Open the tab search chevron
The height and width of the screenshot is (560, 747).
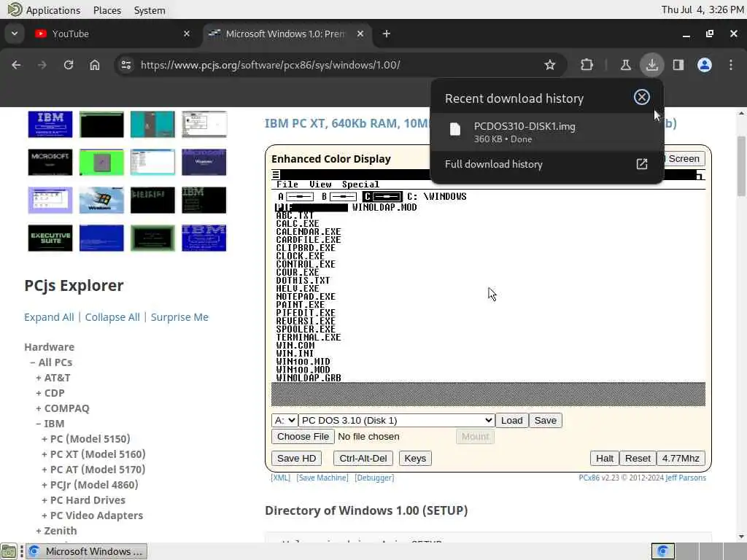(15, 34)
